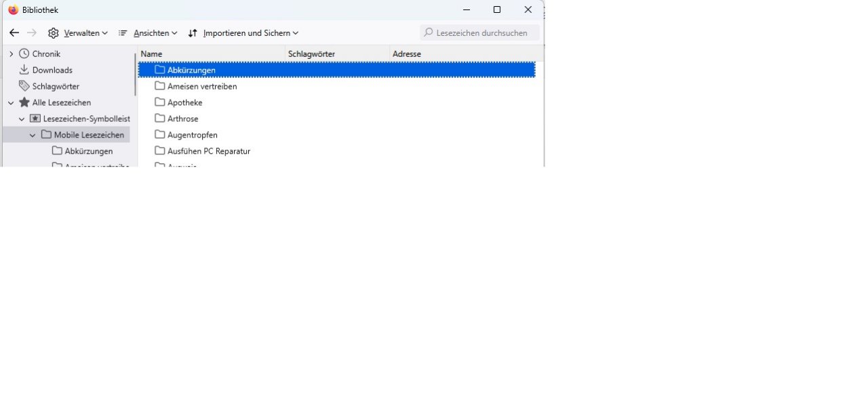This screenshot has width=868, height=418.
Task: Click the download icon next to Downloads
Action: click(x=24, y=70)
